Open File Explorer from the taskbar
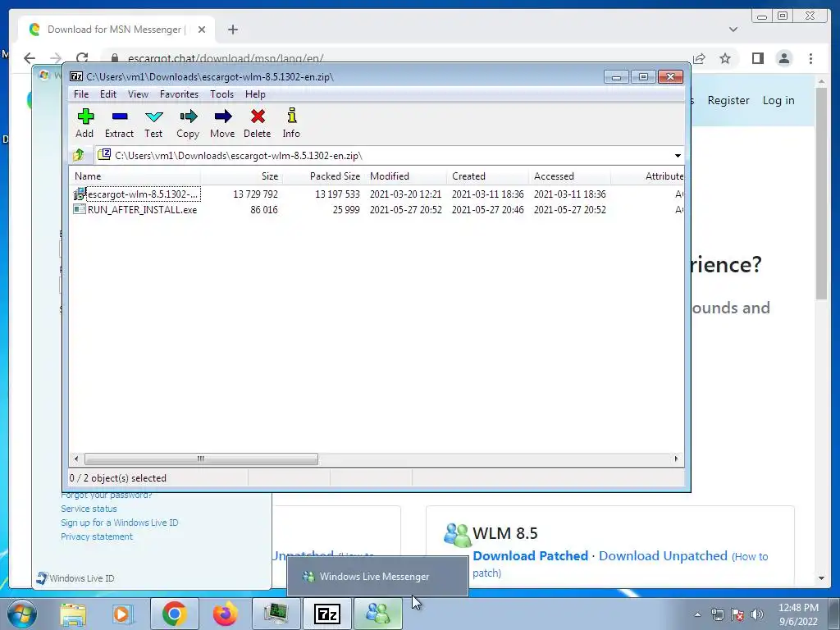840x630 pixels. (x=72, y=614)
